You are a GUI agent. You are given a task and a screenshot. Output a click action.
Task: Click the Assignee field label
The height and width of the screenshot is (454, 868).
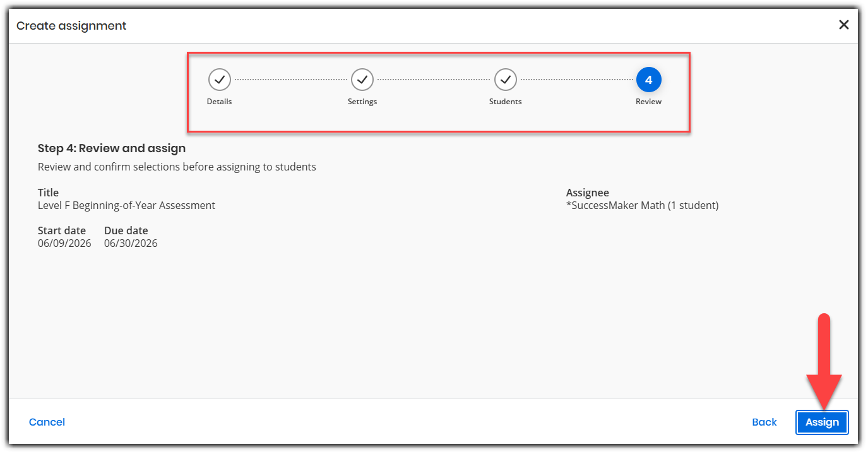click(x=588, y=193)
